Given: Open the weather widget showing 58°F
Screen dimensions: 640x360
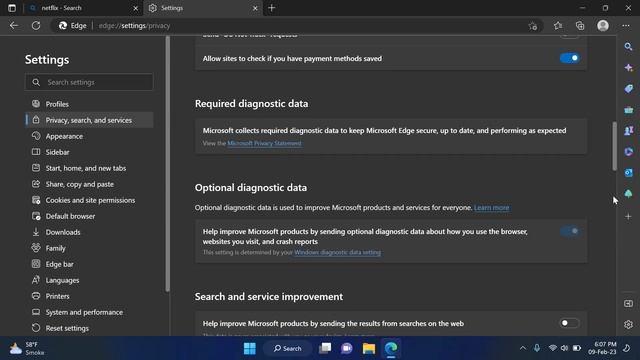Looking at the screenshot, I should pos(27,348).
